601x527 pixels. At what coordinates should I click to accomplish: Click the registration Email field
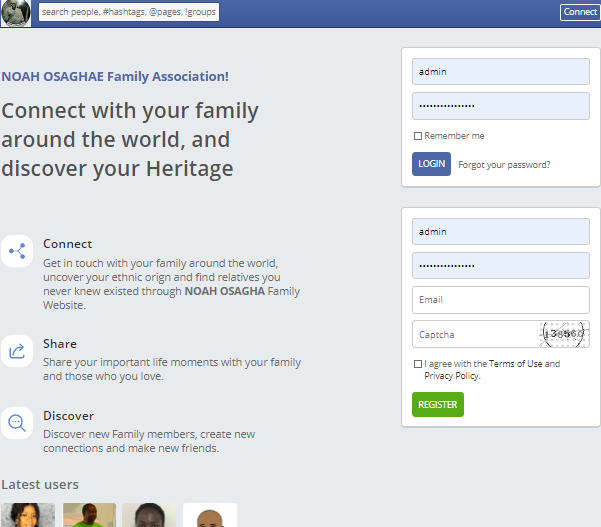500,300
